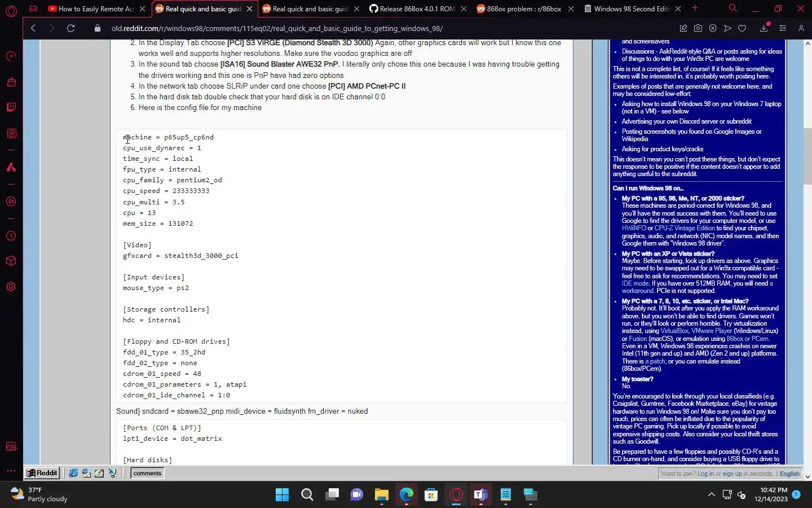This screenshot has width=812, height=508.
Task: Close the Windows 98 Second Edition tab
Action: [x=678, y=8]
